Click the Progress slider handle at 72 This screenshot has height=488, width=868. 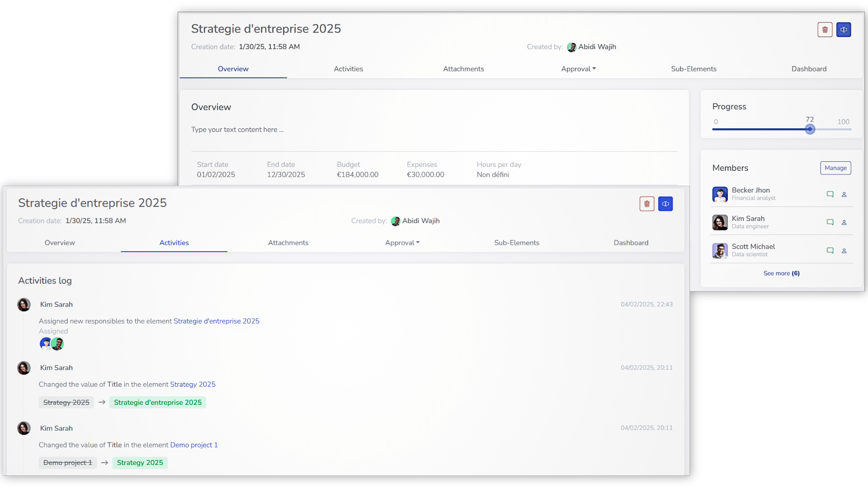(810, 129)
